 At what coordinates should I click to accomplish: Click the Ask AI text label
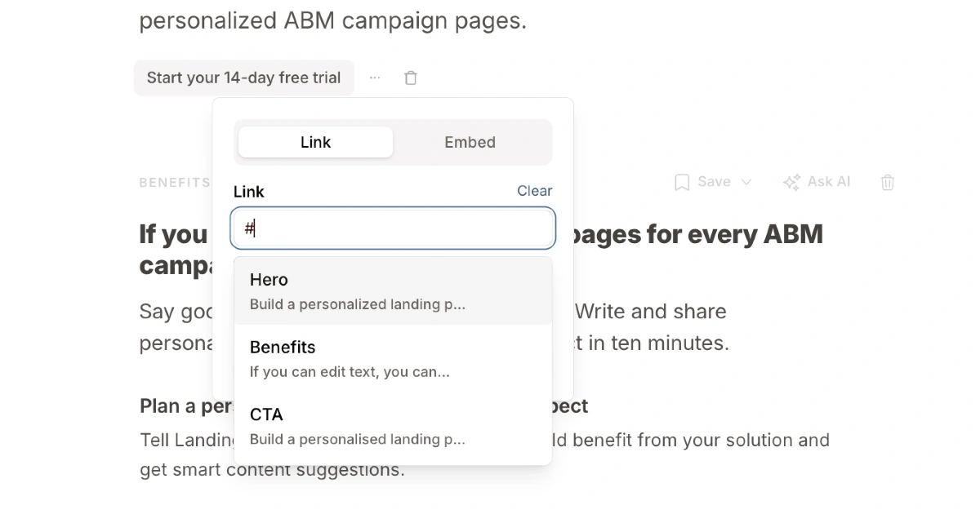(828, 182)
